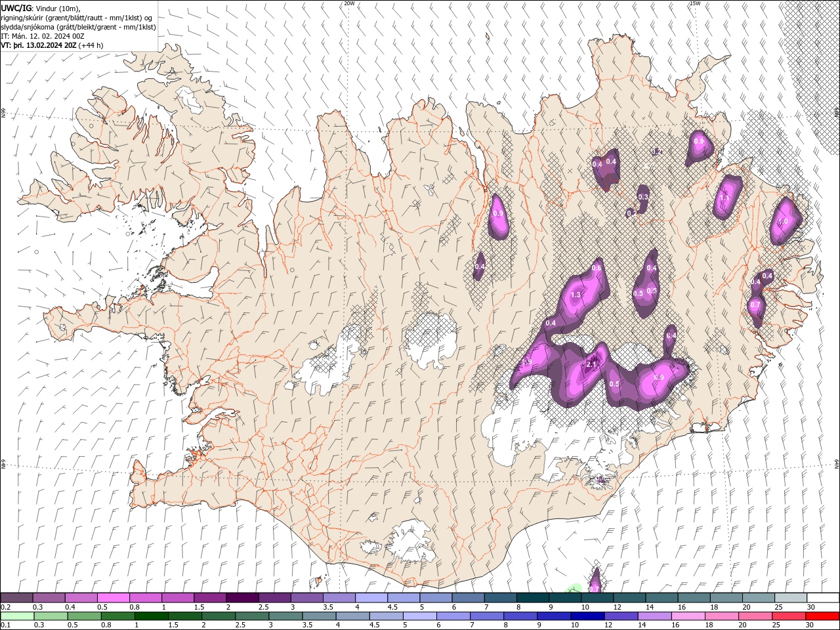Click the title line 'UWC/IG: Vindur (10m),'

point(40,8)
